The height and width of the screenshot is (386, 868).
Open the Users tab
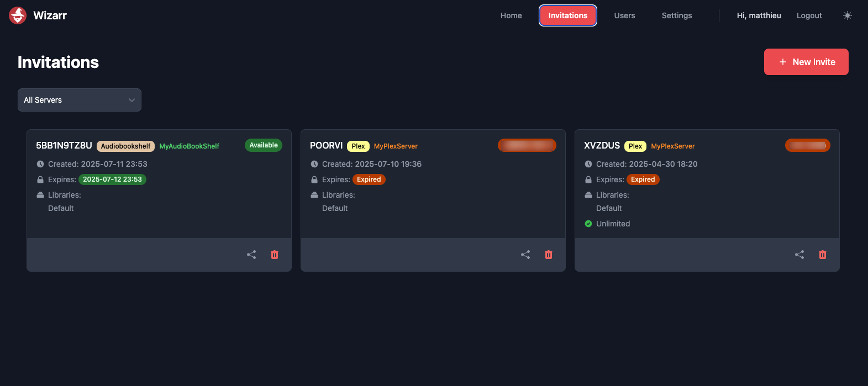[624, 15]
